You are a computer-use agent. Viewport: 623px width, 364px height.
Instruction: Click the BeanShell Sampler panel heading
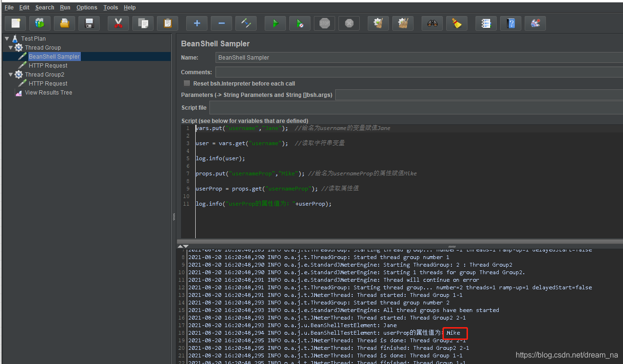(215, 43)
